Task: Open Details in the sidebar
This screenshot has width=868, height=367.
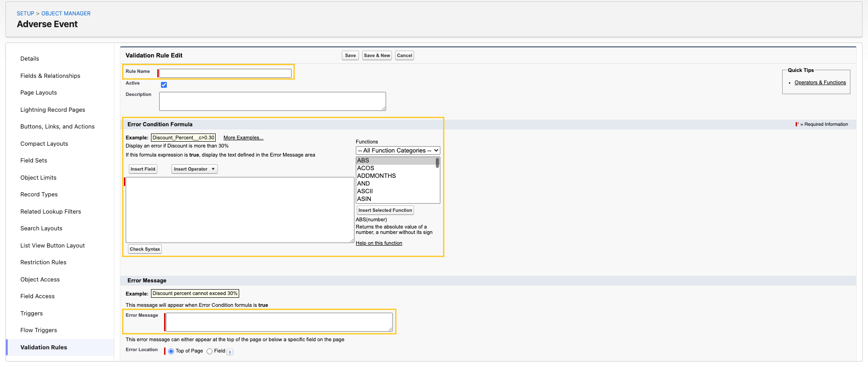Action: [x=29, y=59]
